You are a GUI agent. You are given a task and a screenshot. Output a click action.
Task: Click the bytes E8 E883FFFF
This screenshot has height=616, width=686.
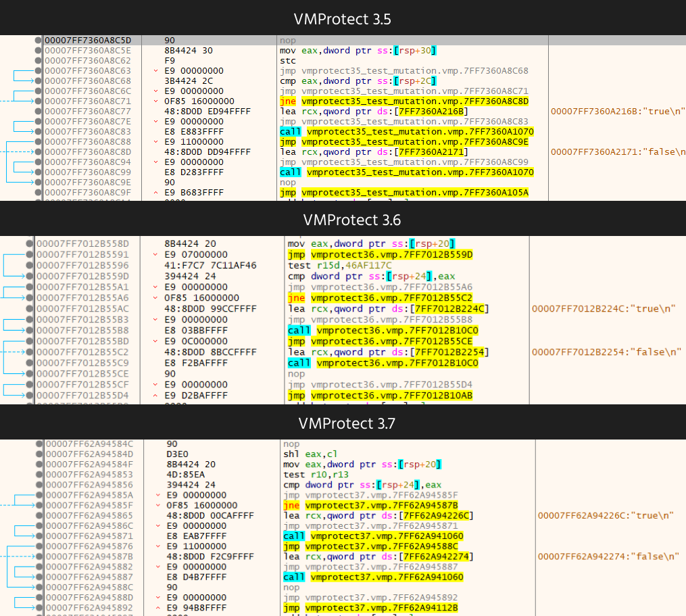click(194, 132)
